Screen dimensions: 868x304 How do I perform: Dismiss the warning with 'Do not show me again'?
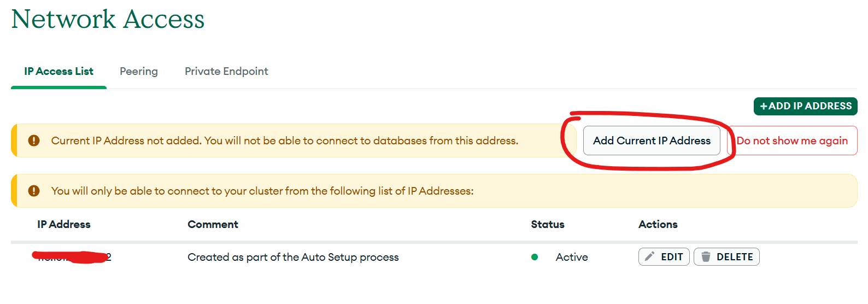(x=792, y=141)
